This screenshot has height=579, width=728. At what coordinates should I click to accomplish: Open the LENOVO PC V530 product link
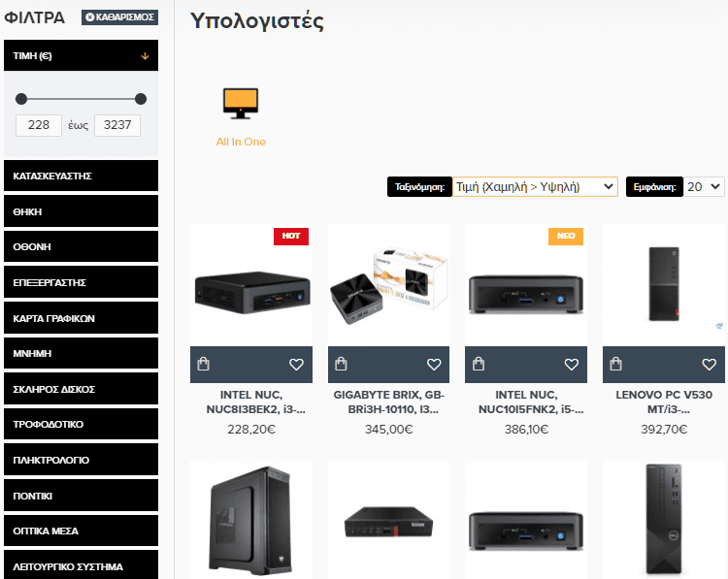[x=664, y=402]
